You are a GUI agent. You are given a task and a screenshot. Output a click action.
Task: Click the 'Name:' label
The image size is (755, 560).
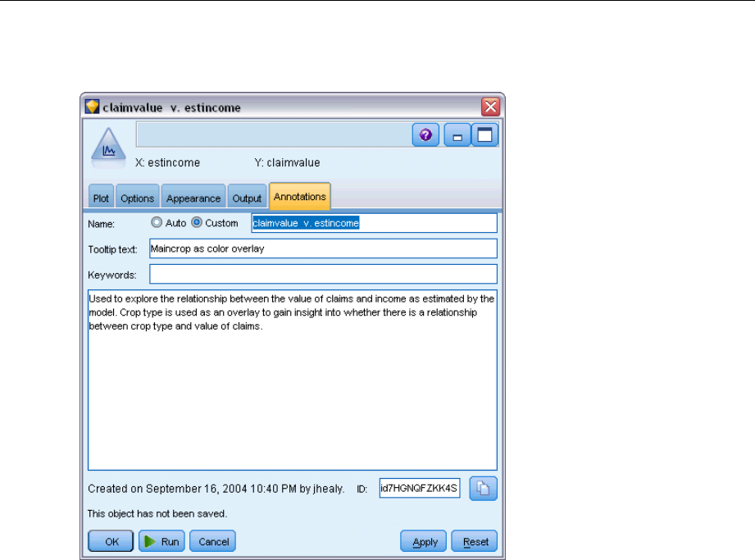tap(101, 224)
